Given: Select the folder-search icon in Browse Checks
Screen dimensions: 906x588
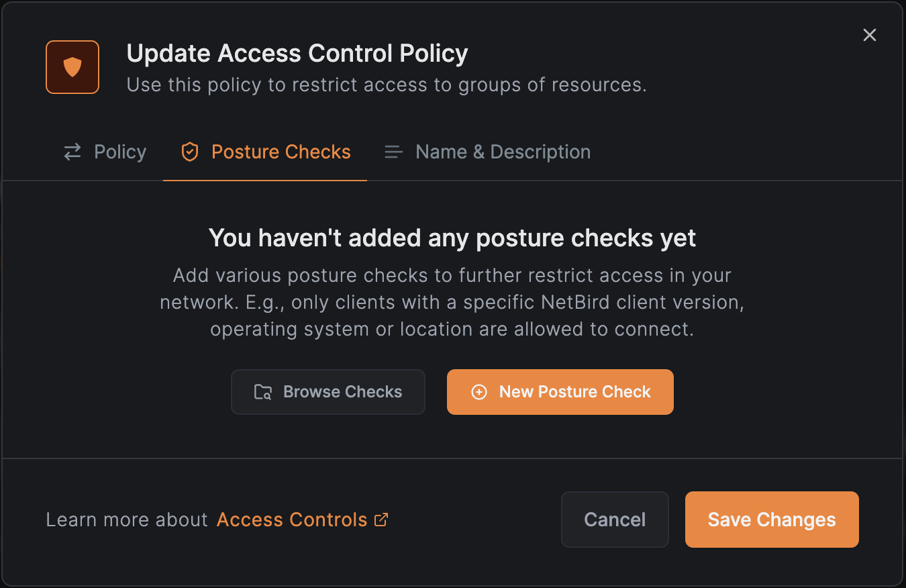Looking at the screenshot, I should pos(264,392).
